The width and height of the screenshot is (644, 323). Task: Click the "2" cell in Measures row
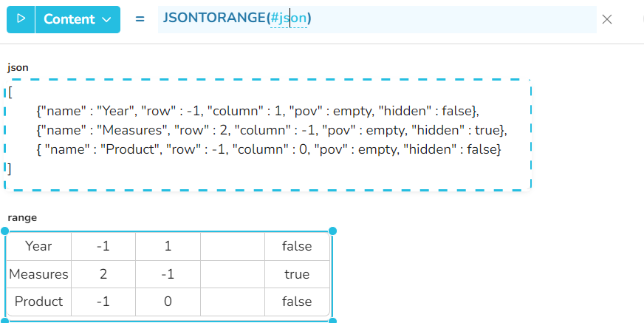coord(103,274)
